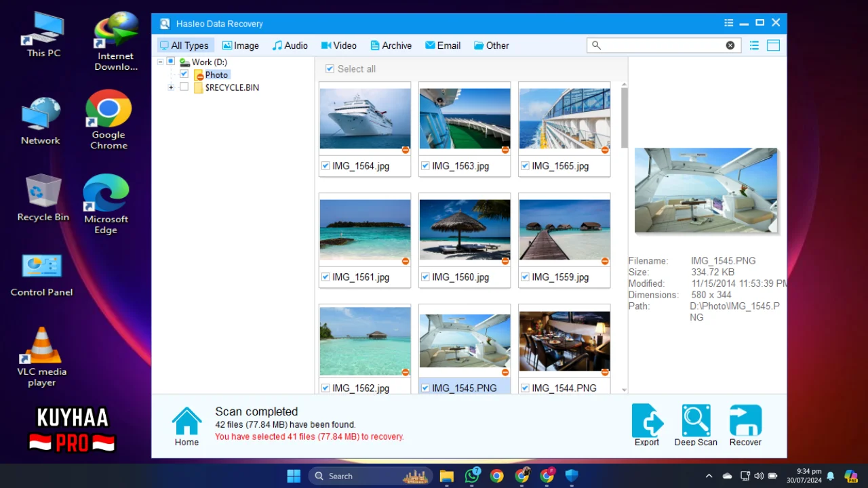Filter by Audio type
Image resolution: width=868 pixels, height=488 pixels.
[x=290, y=45]
